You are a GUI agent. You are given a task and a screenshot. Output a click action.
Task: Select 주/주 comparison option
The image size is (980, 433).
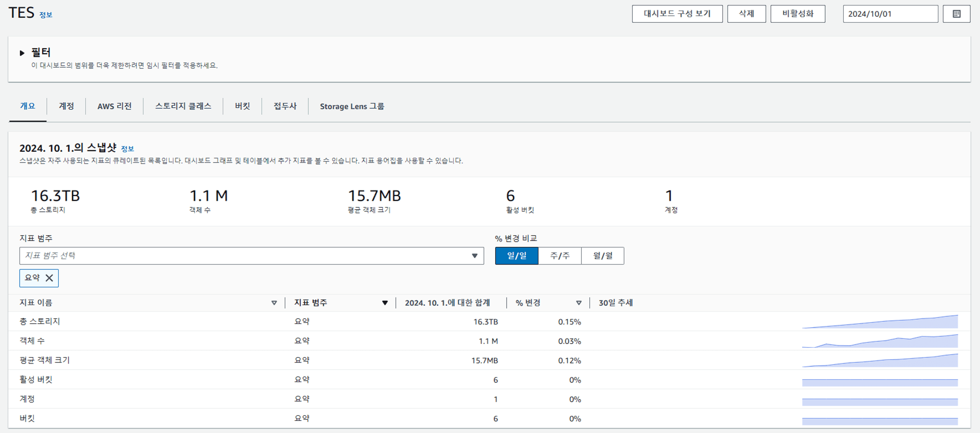(560, 256)
